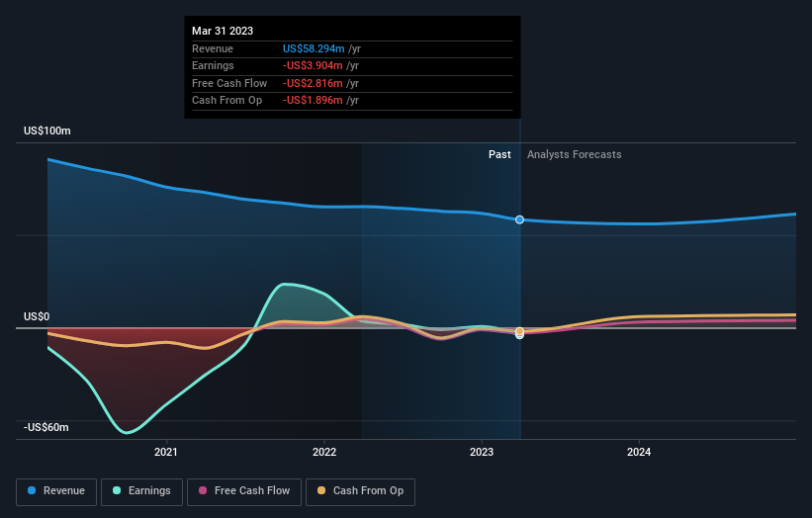Click the -US$1.896m cash from op value
This screenshot has height=518, width=812.
(x=313, y=101)
